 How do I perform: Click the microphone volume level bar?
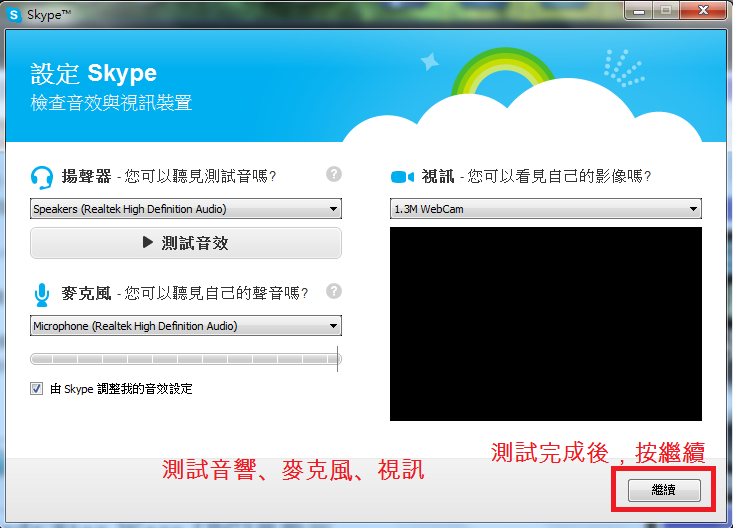tap(186, 359)
